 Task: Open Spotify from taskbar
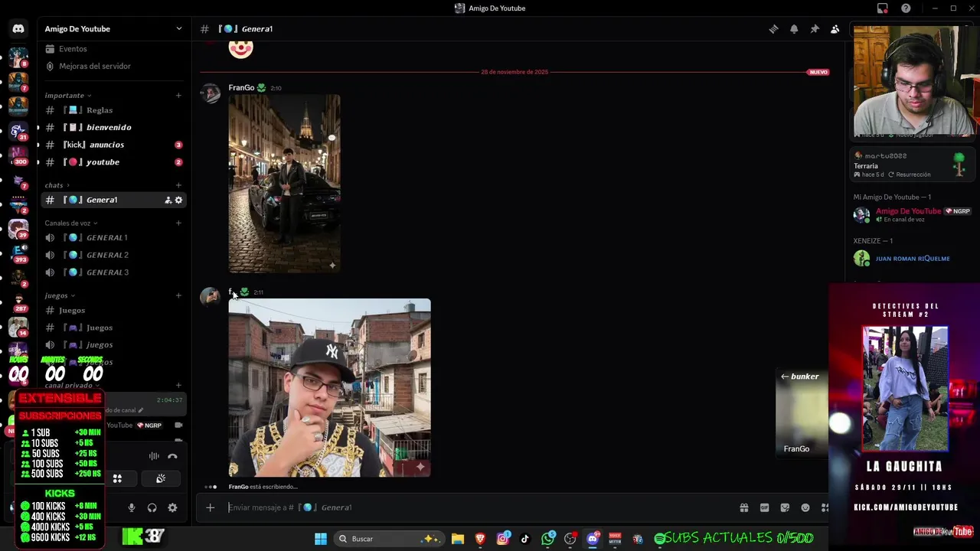(659, 539)
